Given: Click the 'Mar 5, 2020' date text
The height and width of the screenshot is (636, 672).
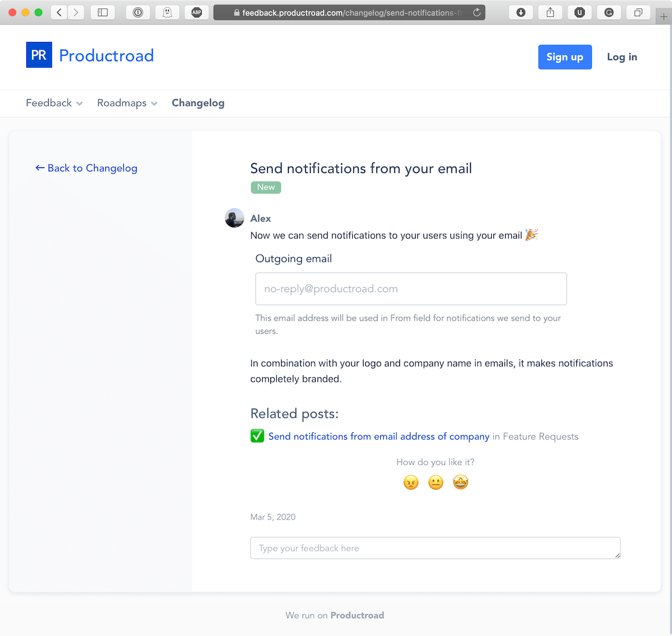Looking at the screenshot, I should pos(273,517).
